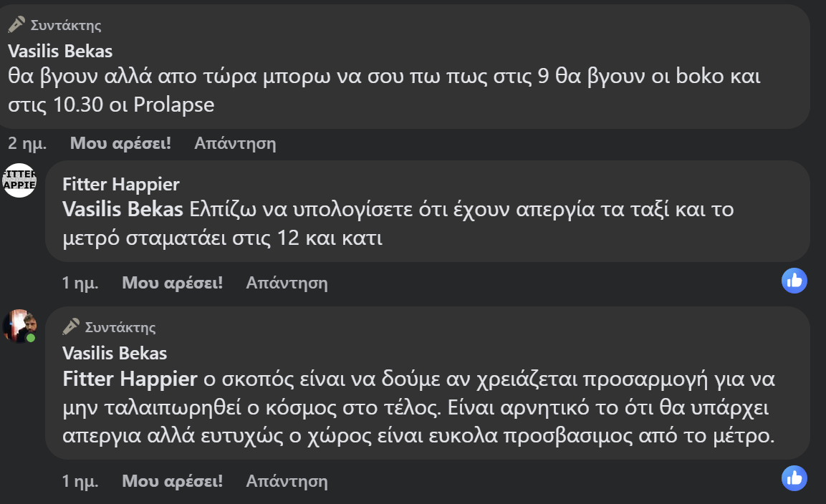
Task: Toggle like on the last Vasilis Bekas comment
Action: (x=172, y=481)
